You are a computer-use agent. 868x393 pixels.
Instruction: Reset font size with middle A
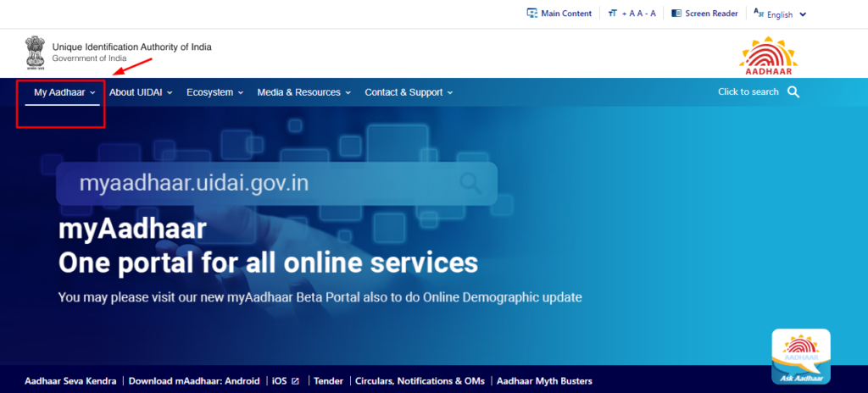(639, 14)
